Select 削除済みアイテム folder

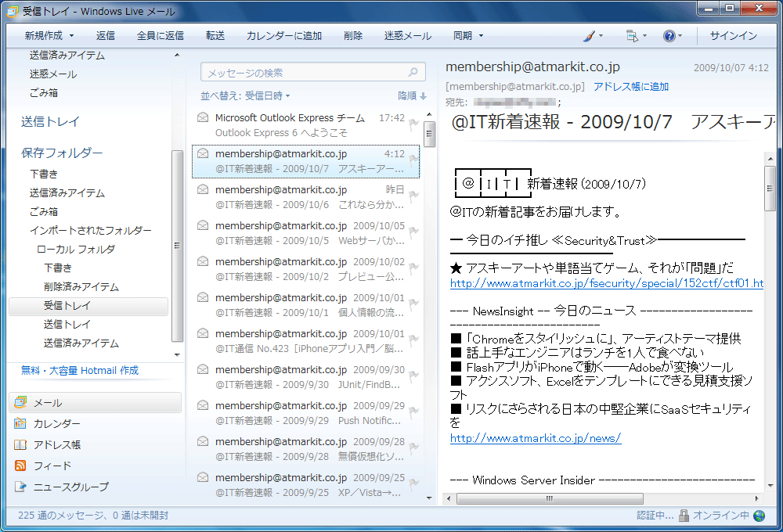[x=81, y=286]
